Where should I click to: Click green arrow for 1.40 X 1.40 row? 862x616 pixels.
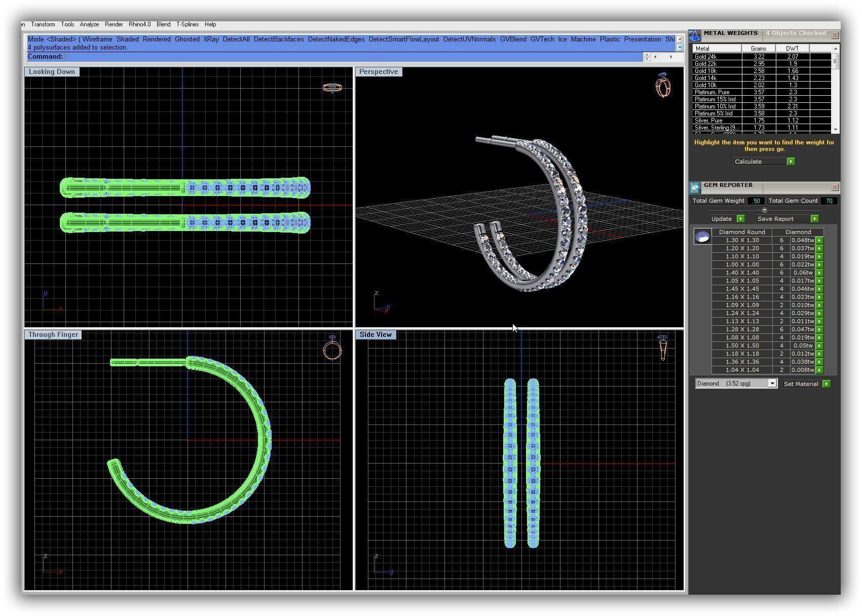819,273
